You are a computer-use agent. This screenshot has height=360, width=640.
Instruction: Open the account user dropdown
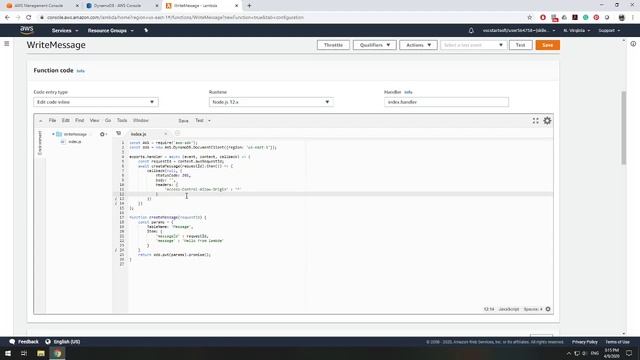(519, 31)
